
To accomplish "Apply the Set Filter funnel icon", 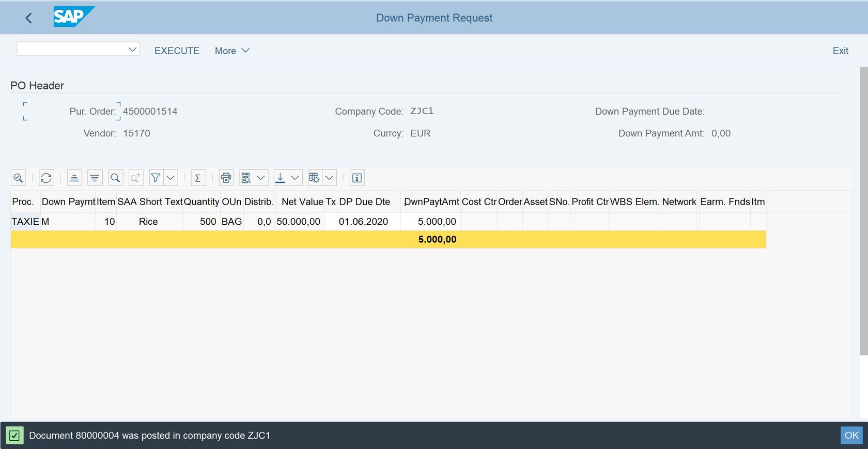I will pyautogui.click(x=156, y=178).
